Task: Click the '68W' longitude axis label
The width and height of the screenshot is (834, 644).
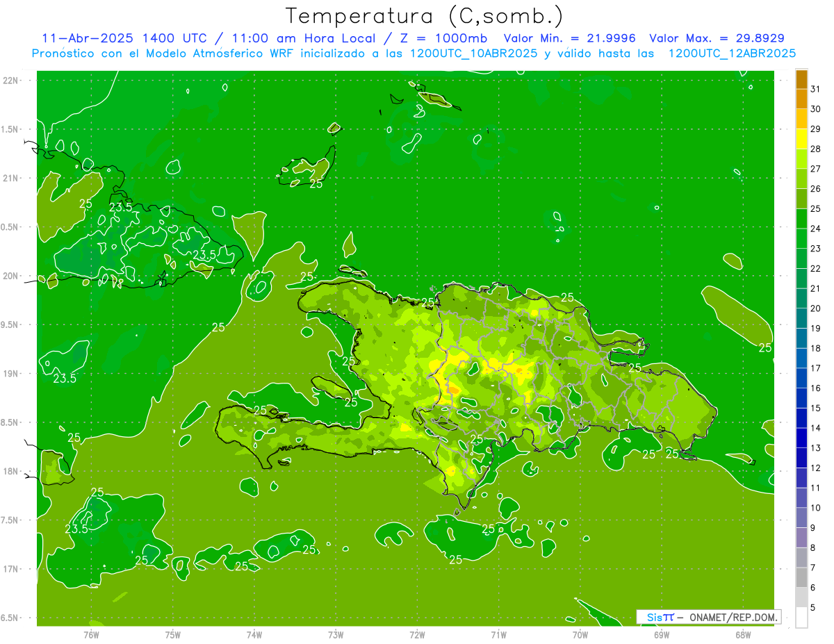Action: (743, 634)
